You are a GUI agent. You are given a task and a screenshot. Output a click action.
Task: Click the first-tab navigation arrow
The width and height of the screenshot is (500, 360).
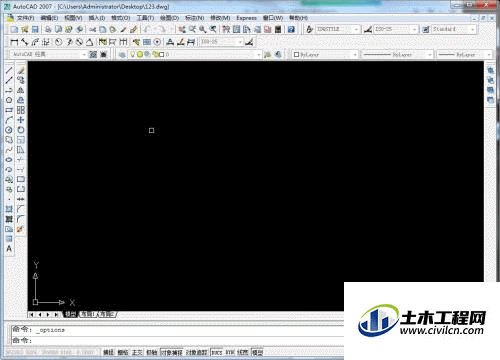click(x=32, y=314)
